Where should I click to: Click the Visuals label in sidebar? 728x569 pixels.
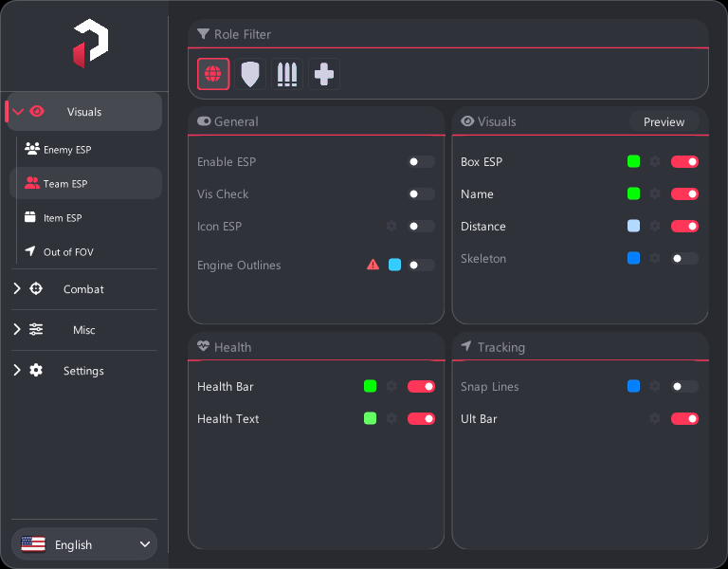click(x=84, y=112)
